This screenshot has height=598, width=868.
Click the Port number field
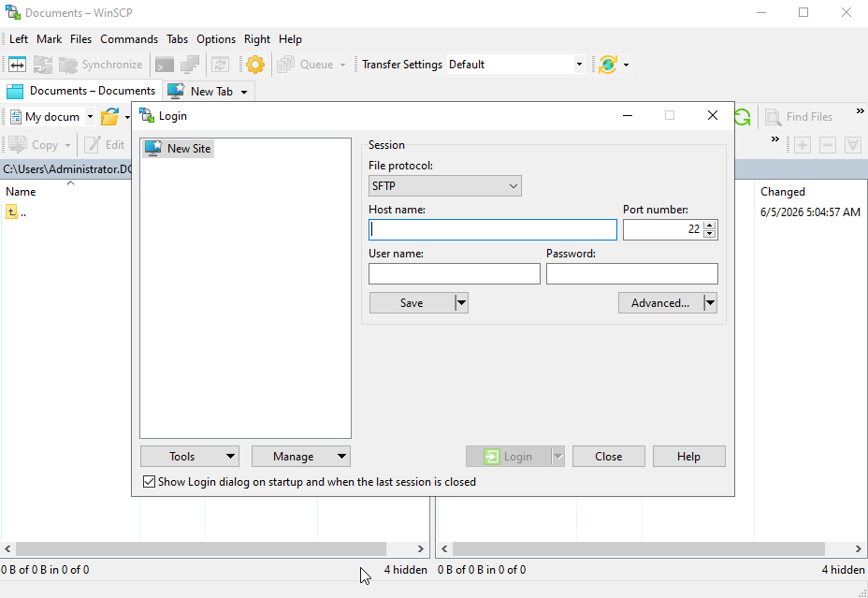[x=662, y=230]
